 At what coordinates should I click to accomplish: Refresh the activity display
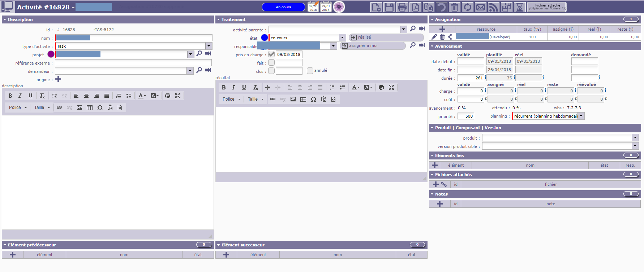(x=467, y=7)
